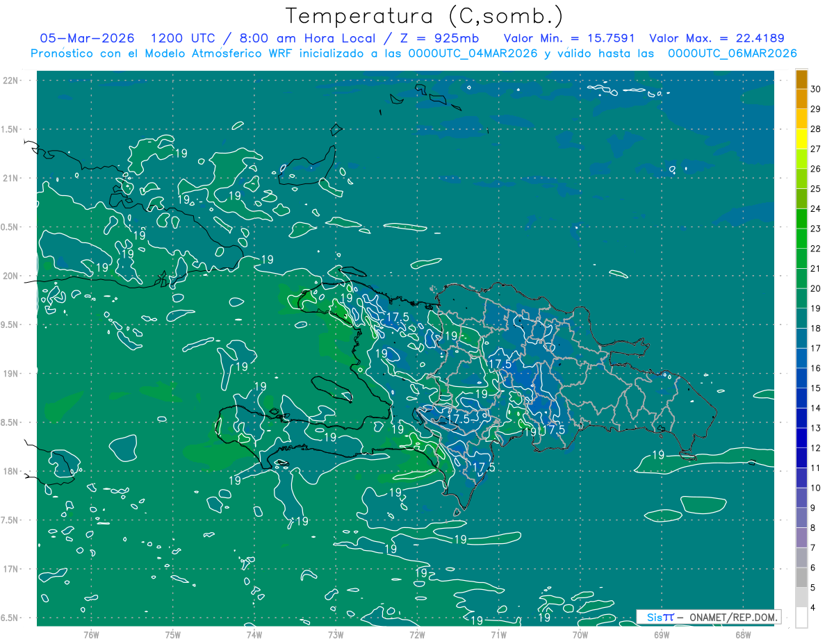The image size is (834, 644).
Task: Click the '74W' longitude axis label
Action: pyautogui.click(x=254, y=634)
